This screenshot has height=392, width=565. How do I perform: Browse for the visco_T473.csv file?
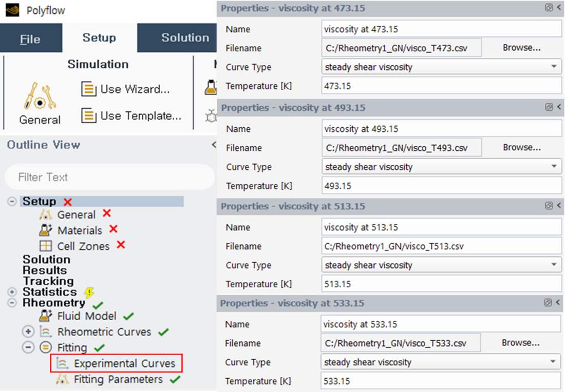pyautogui.click(x=521, y=48)
